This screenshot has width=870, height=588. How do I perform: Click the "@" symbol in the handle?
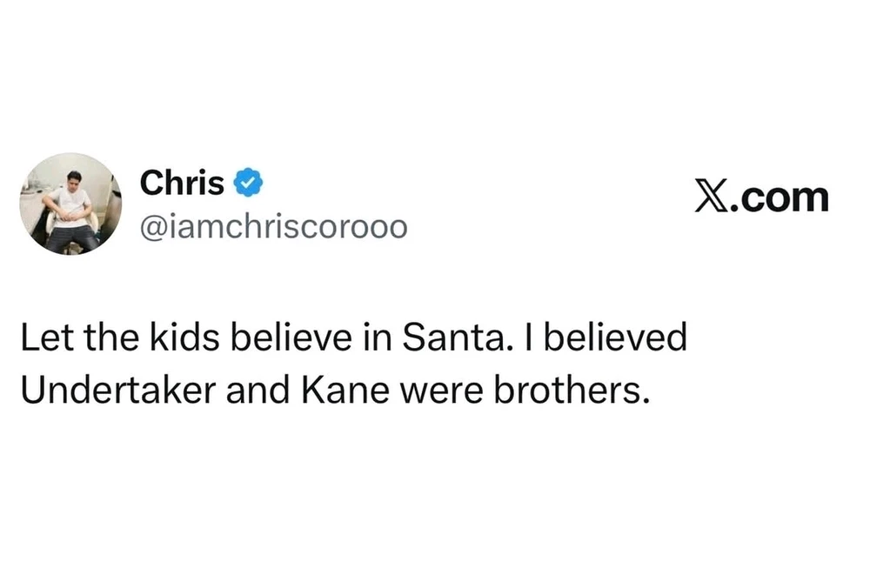151,228
